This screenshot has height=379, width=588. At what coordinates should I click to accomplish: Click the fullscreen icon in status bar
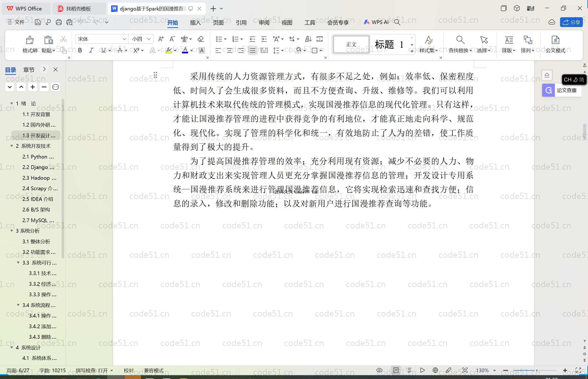(x=578, y=370)
